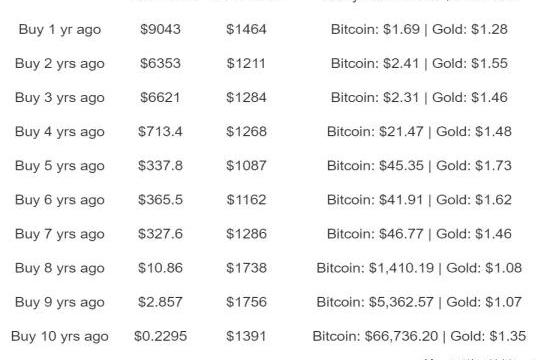This screenshot has height=360, width=554.
Task: Select Bitcoin price $327.6
Action: tap(160, 234)
